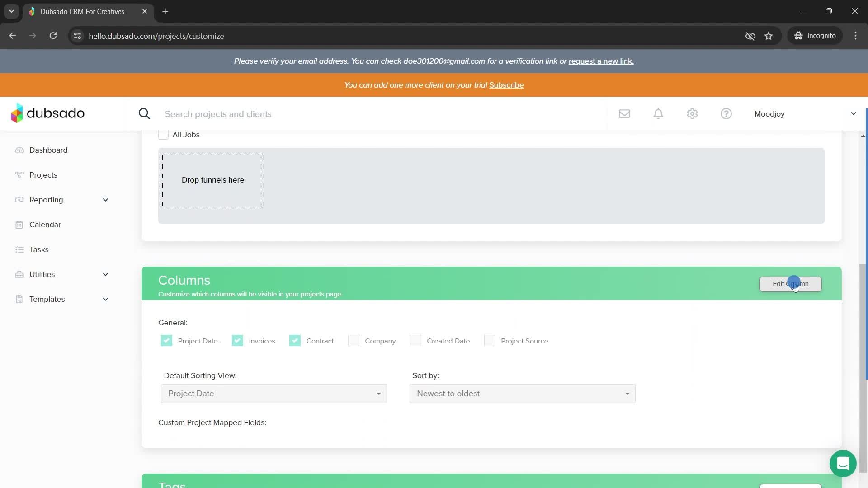Go to Projects
The image size is (868, 488).
click(43, 175)
